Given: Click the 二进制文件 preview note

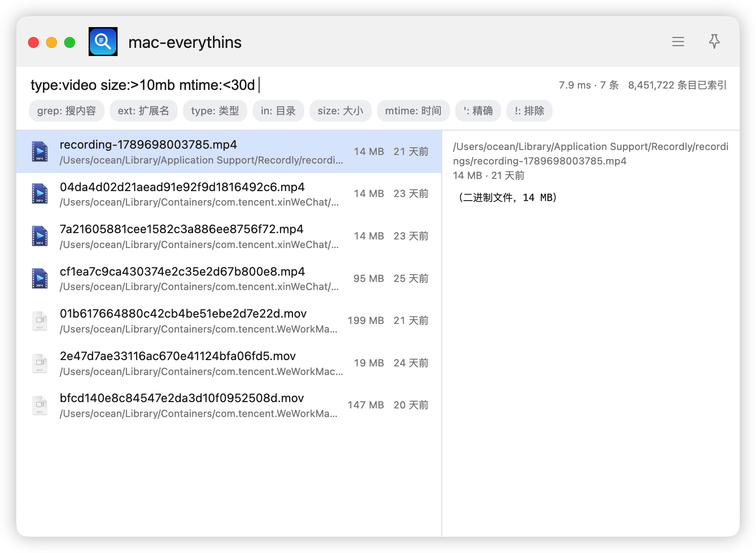Looking at the screenshot, I should pyautogui.click(x=507, y=197).
